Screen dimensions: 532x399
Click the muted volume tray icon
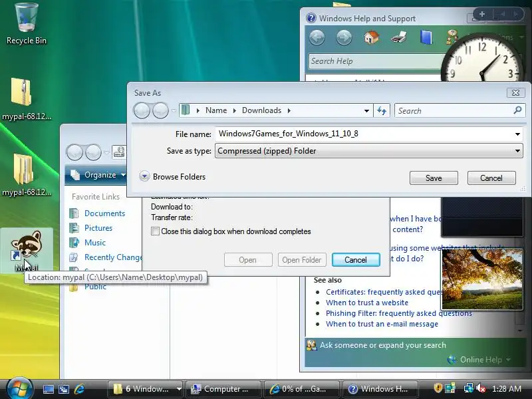pyautogui.click(x=481, y=388)
